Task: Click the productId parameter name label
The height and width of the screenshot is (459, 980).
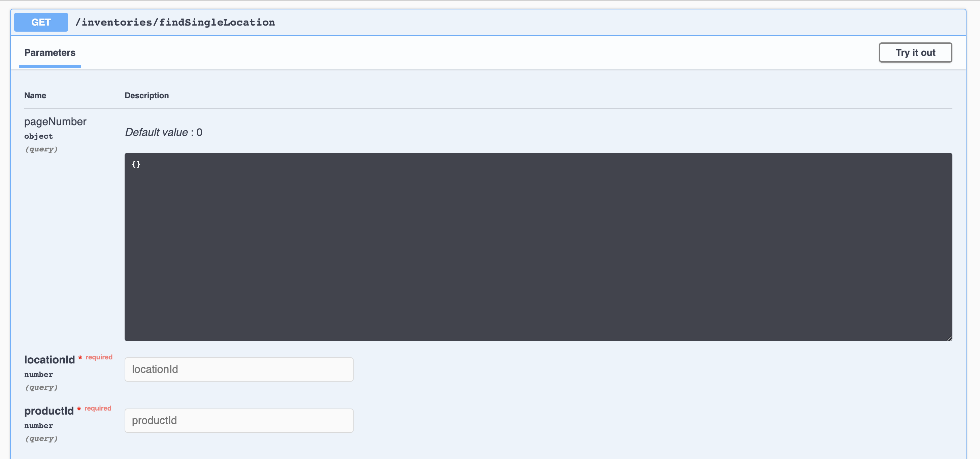Action: [49, 411]
